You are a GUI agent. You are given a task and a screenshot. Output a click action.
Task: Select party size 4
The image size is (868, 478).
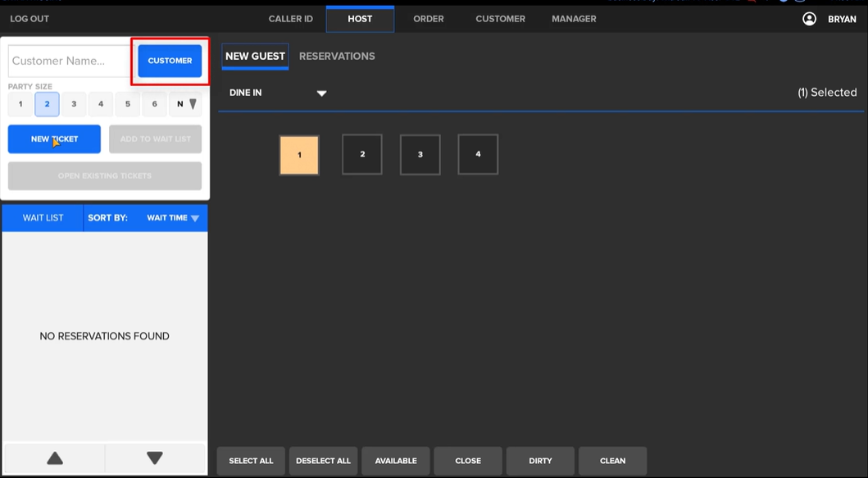[x=100, y=104]
